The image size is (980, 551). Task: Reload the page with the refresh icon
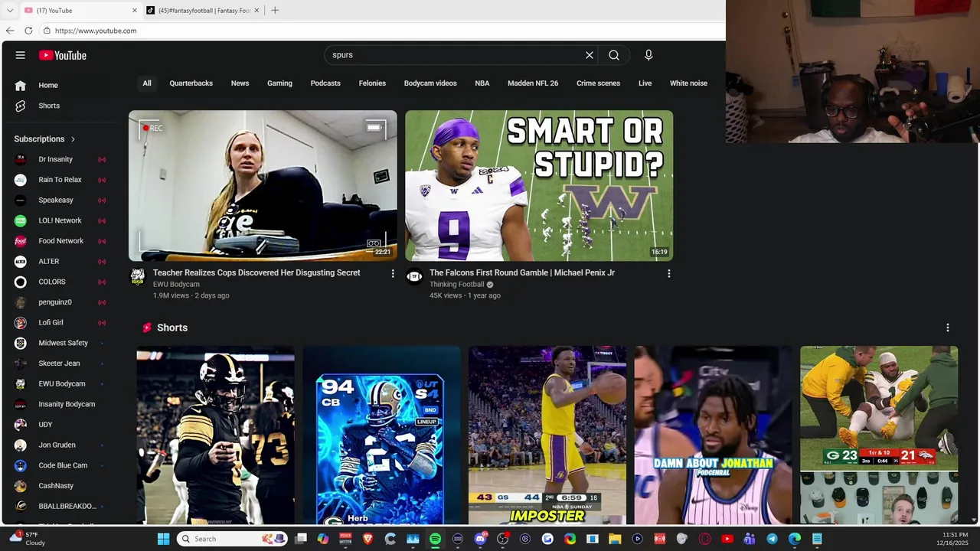point(28,31)
